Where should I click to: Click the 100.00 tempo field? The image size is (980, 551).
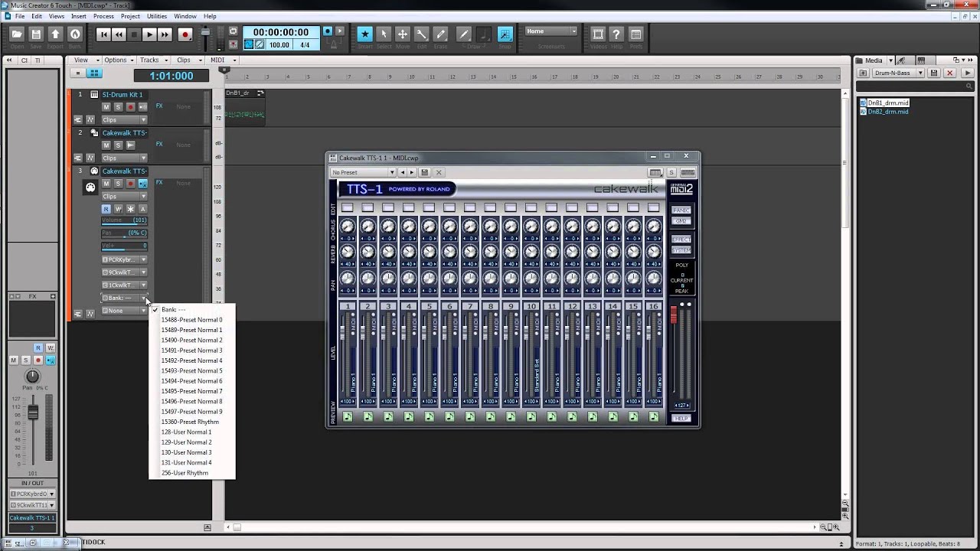(280, 45)
